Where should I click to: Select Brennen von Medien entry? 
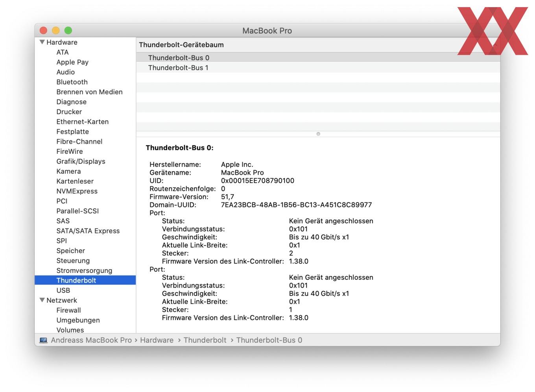point(90,92)
